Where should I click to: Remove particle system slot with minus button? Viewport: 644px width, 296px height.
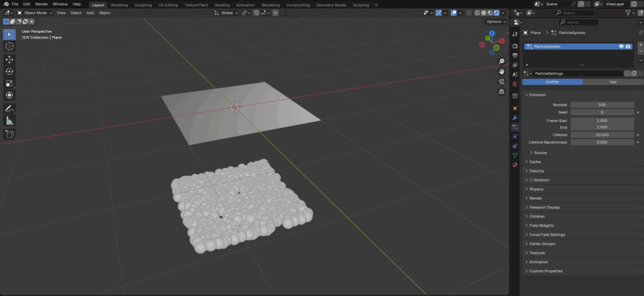(640, 51)
